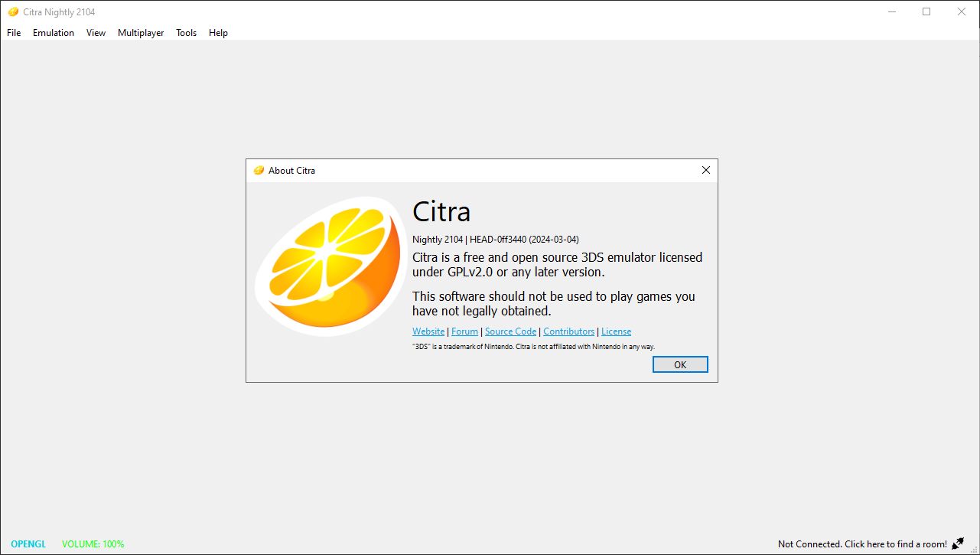Click the 'About Citra' dialog title text

tap(291, 171)
